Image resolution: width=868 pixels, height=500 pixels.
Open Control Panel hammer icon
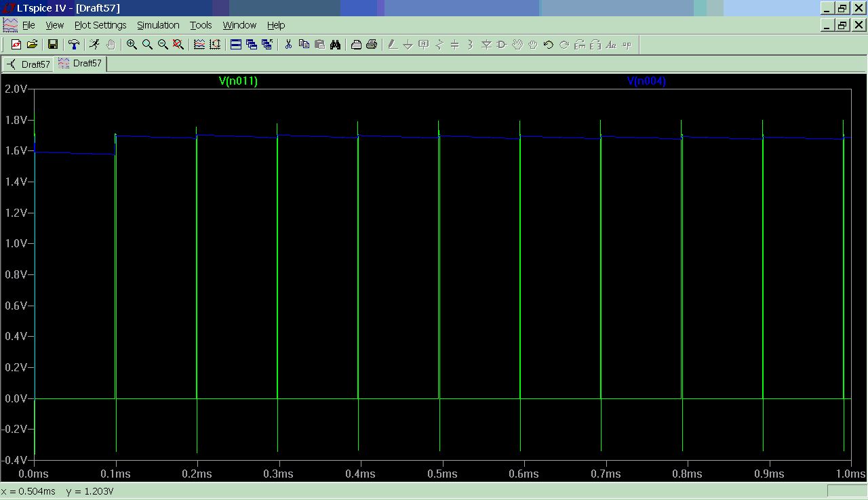(74, 45)
